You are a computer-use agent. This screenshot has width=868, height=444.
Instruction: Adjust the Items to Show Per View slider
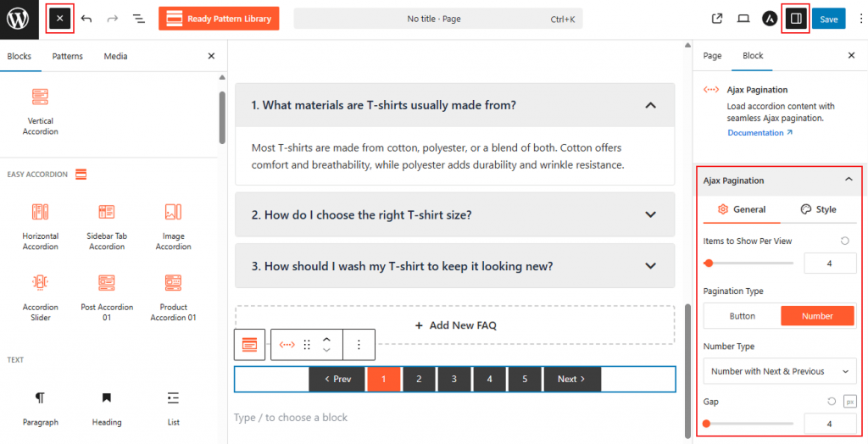pos(709,264)
